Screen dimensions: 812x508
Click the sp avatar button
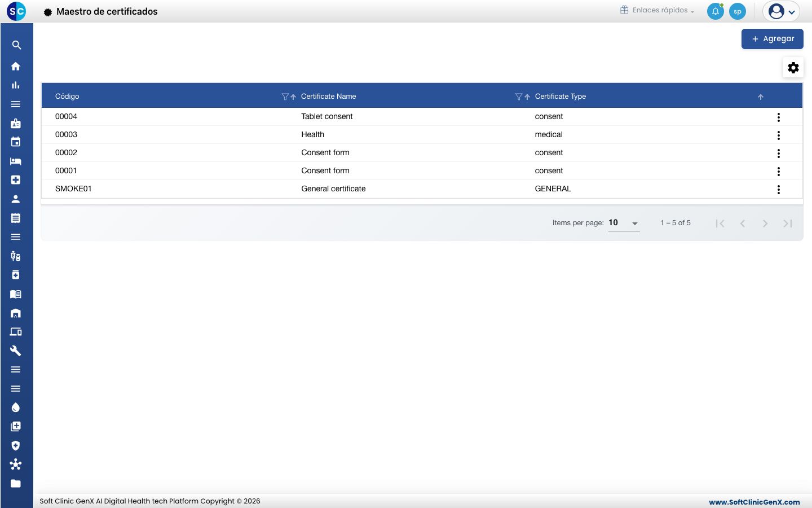click(738, 11)
